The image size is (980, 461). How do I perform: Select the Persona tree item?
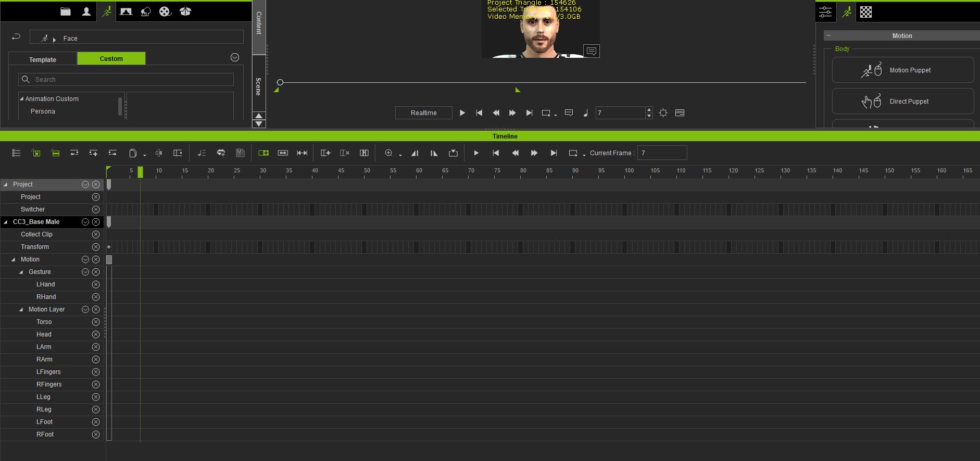[x=43, y=111]
